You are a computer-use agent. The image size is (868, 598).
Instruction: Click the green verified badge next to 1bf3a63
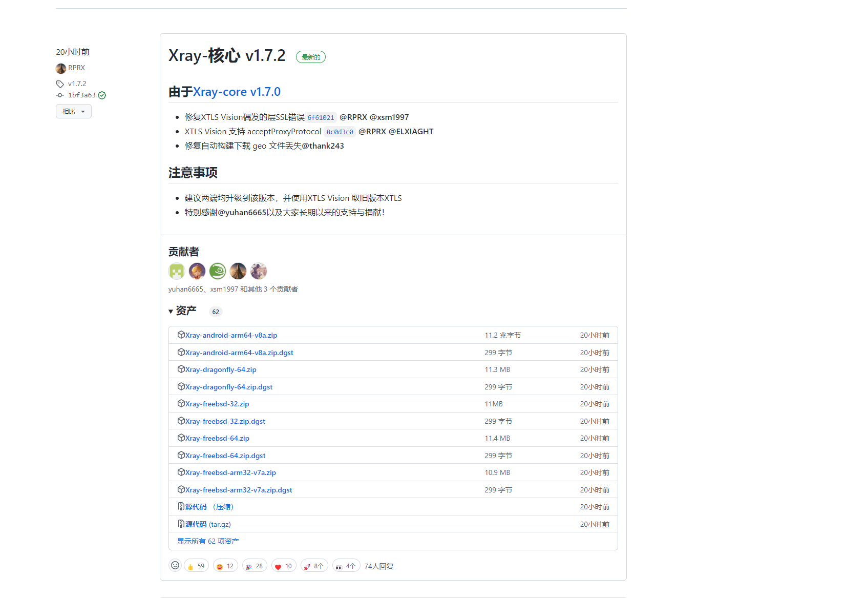[102, 95]
